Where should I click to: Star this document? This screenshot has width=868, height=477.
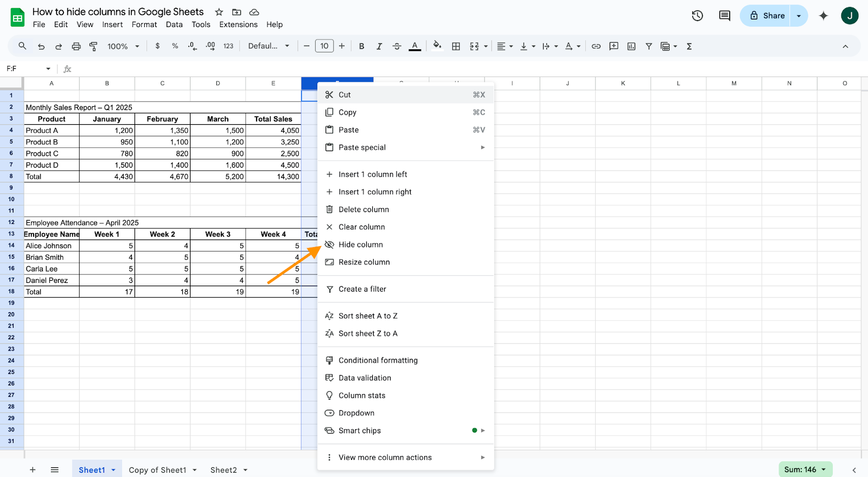[219, 12]
